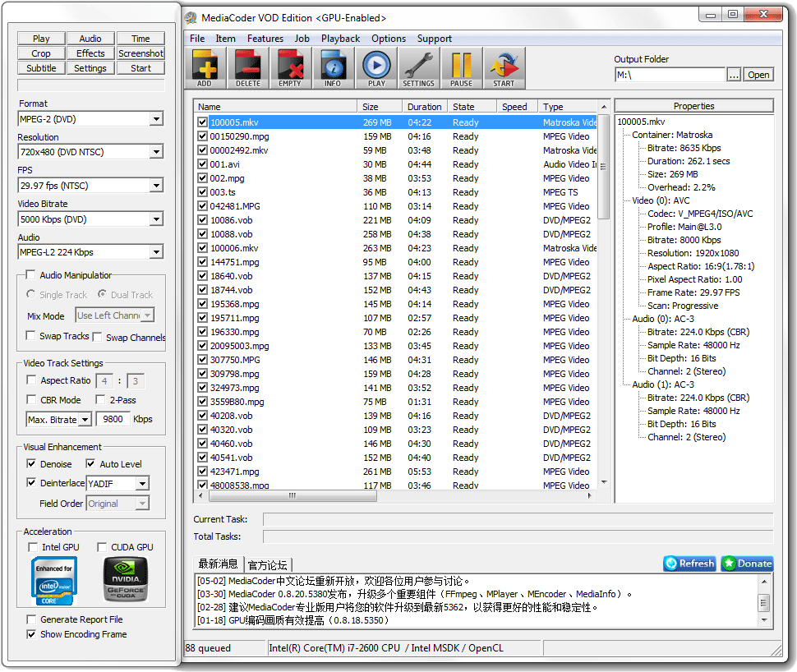Click the news panel scroll down arrow
Viewport: 797px width, 672px height.
pyautogui.click(x=764, y=621)
